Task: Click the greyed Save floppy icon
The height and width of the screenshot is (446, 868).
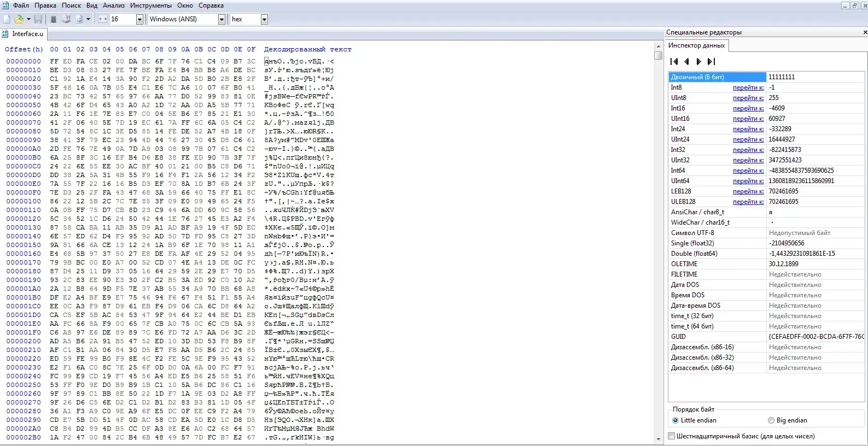Action: (38, 19)
